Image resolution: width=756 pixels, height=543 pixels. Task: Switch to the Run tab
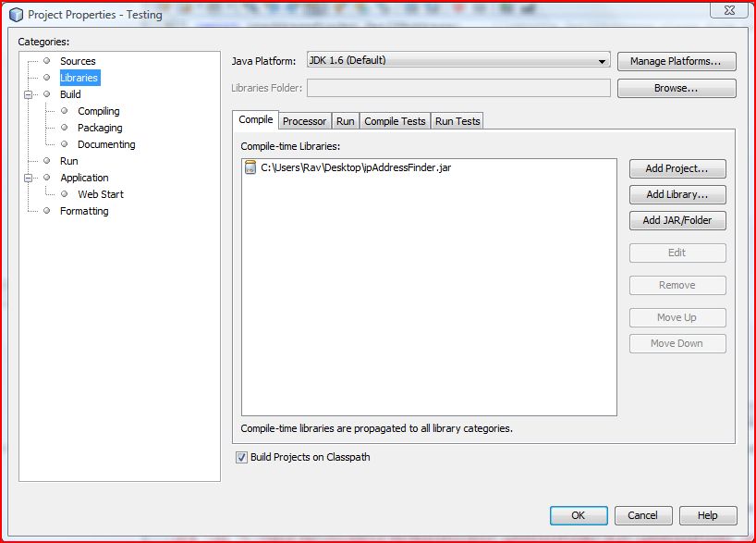pyautogui.click(x=346, y=121)
